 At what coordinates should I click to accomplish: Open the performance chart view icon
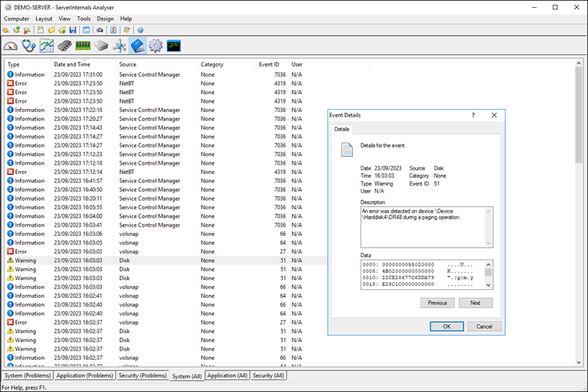tap(47, 46)
